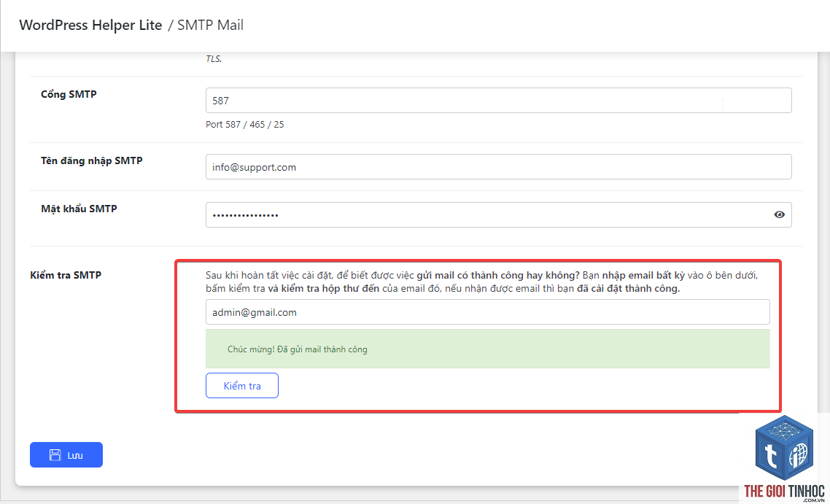Click the Cổng SMTP label
The height and width of the screenshot is (504, 830).
point(69,94)
